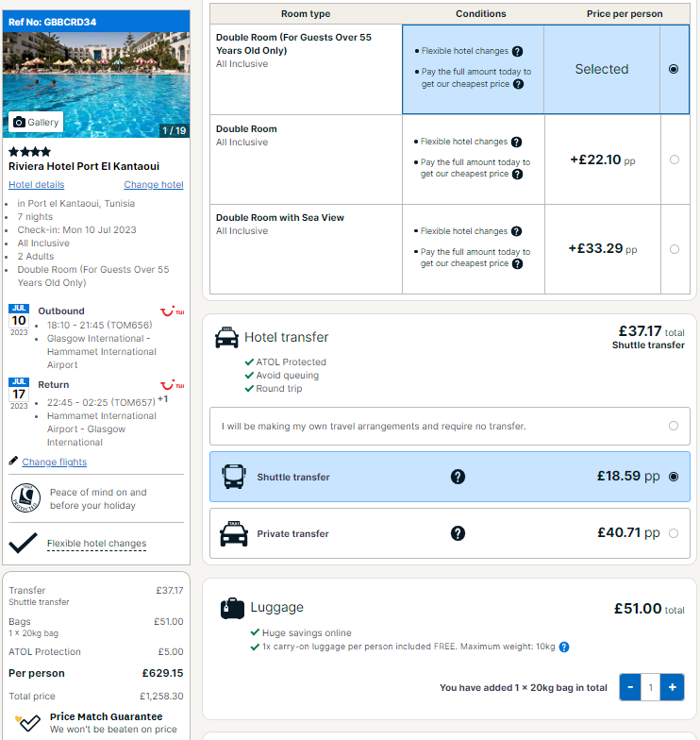Screen dimensions: 700x740
Task: Click the 'Total price £1,258.30' value
Action: [161, 697]
